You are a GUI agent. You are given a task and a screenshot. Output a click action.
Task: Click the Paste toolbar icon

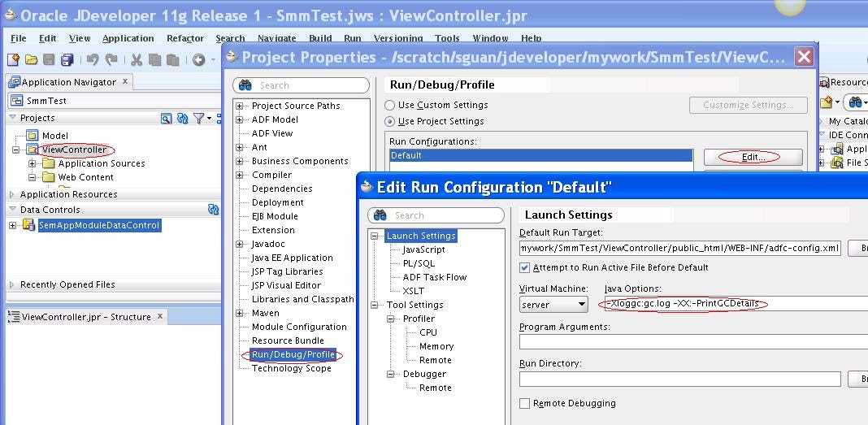tap(173, 60)
